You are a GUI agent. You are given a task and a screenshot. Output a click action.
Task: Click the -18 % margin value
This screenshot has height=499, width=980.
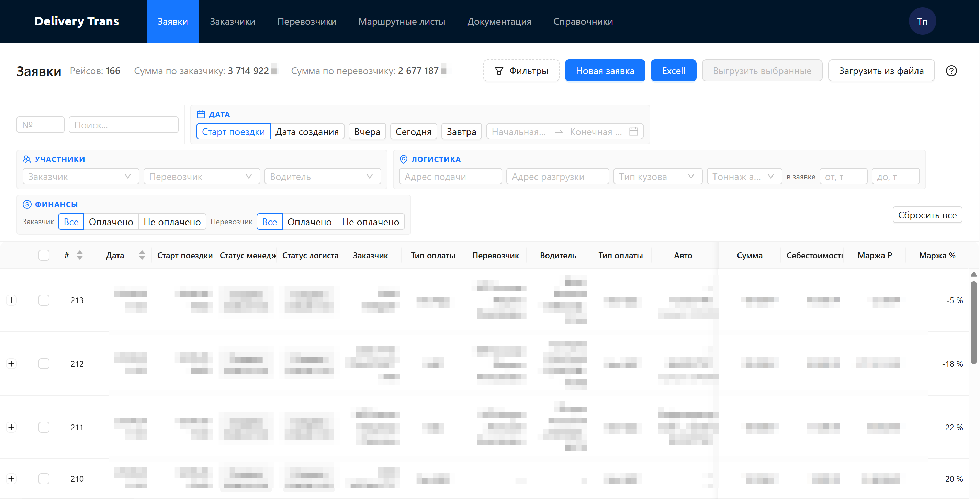pos(952,364)
